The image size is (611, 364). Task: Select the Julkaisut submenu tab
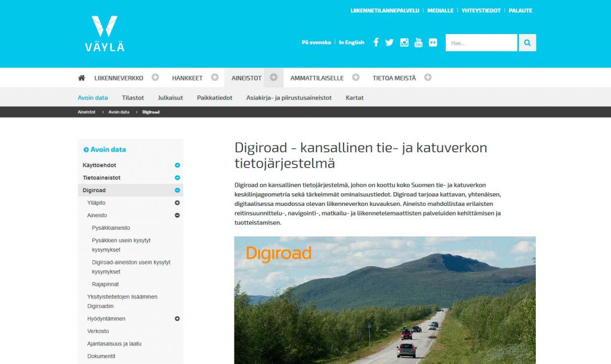pyautogui.click(x=170, y=98)
